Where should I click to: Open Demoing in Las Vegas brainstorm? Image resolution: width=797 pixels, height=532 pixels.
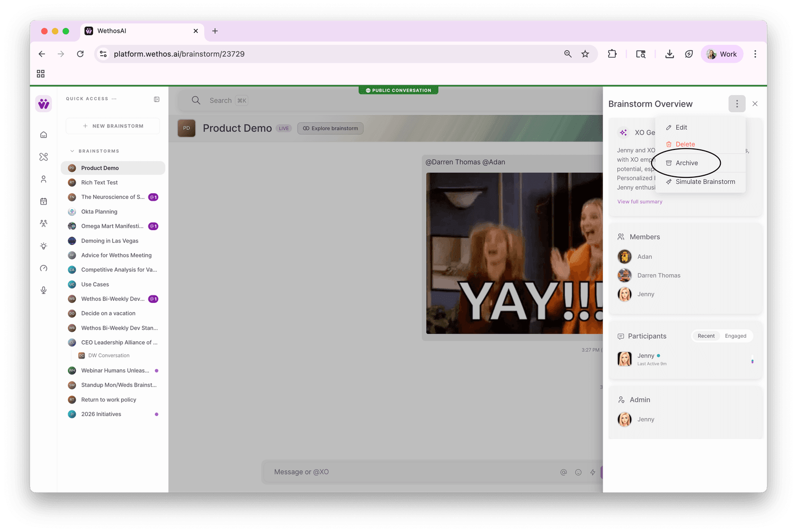(113, 241)
